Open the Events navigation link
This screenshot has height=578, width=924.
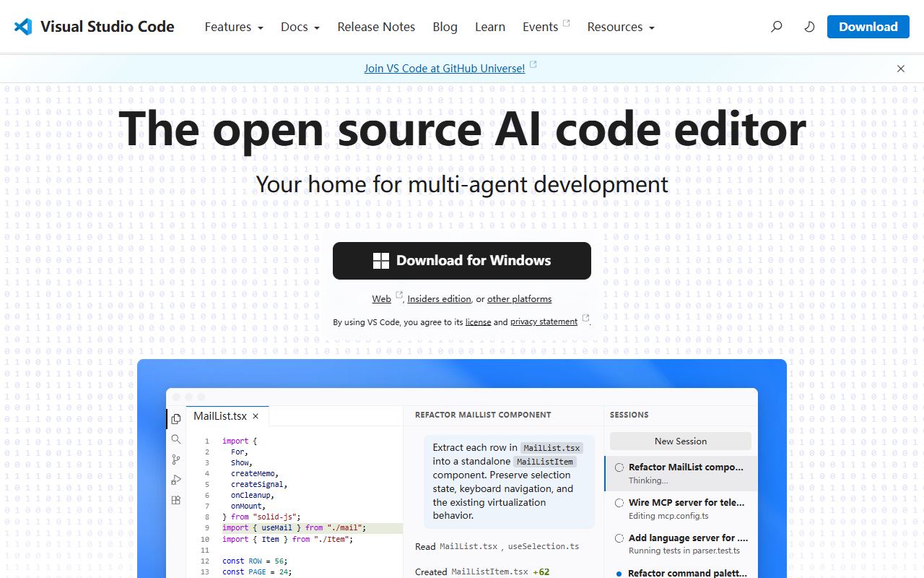pyautogui.click(x=546, y=27)
